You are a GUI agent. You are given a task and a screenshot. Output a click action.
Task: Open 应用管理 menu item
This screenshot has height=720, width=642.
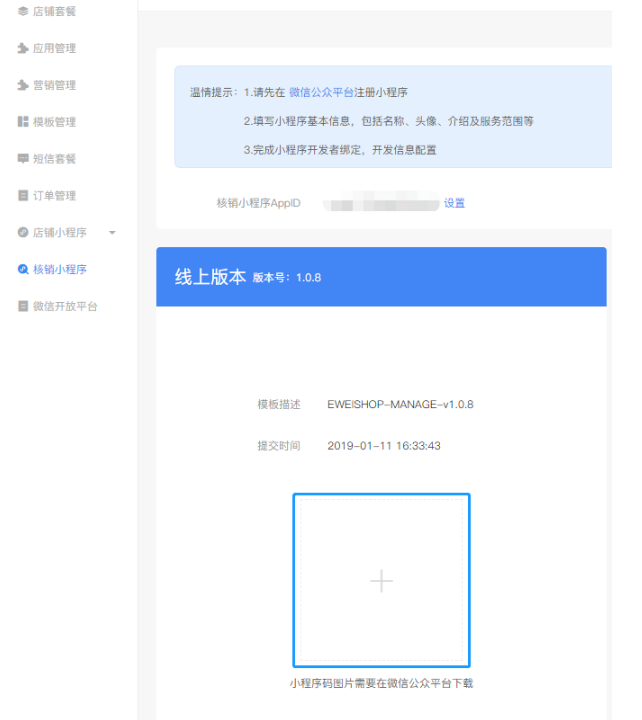54,48
